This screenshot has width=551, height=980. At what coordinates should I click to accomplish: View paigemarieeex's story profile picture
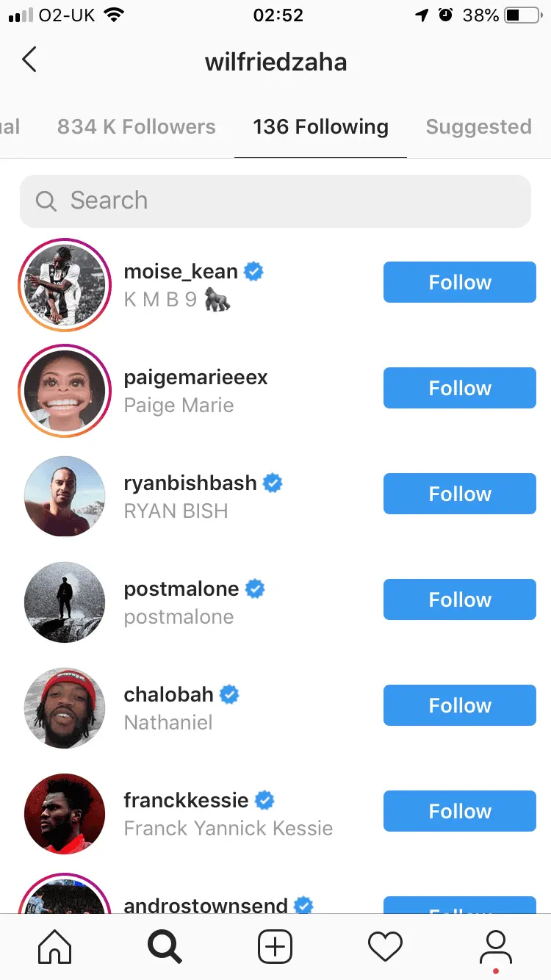pos(64,391)
